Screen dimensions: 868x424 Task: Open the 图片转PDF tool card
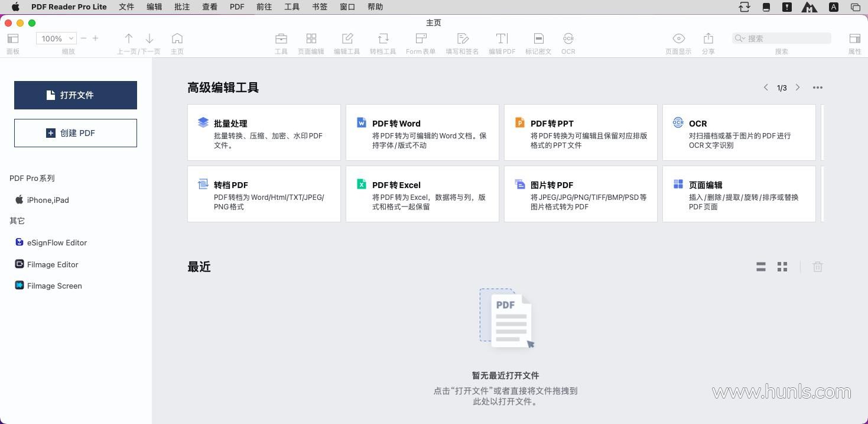click(x=581, y=194)
